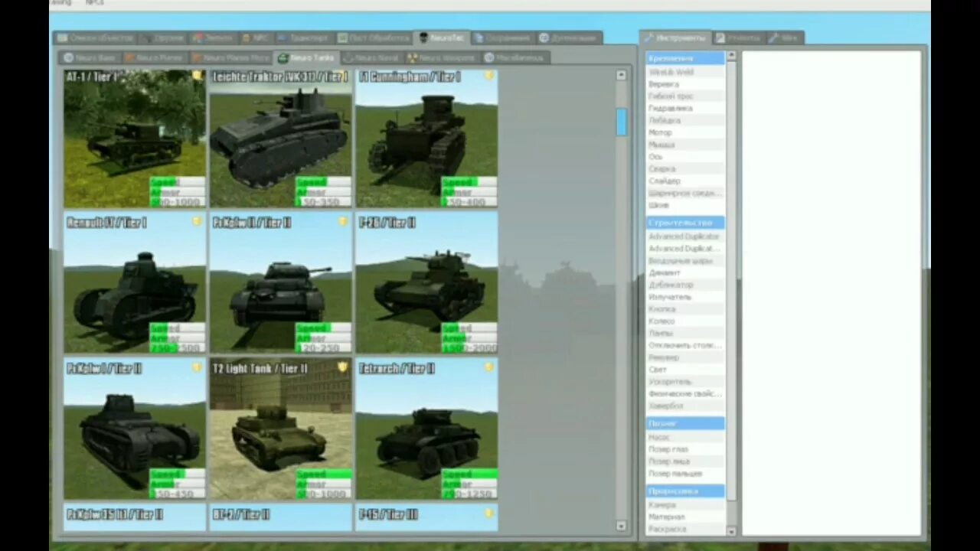Select the Колесо tool
Screen dimensions: 980x551
[x=685, y=321]
